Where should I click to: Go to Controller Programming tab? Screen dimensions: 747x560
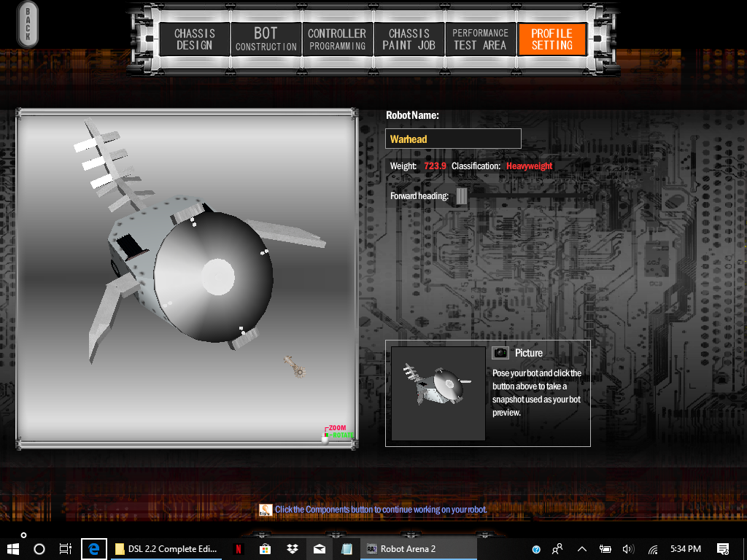336,39
